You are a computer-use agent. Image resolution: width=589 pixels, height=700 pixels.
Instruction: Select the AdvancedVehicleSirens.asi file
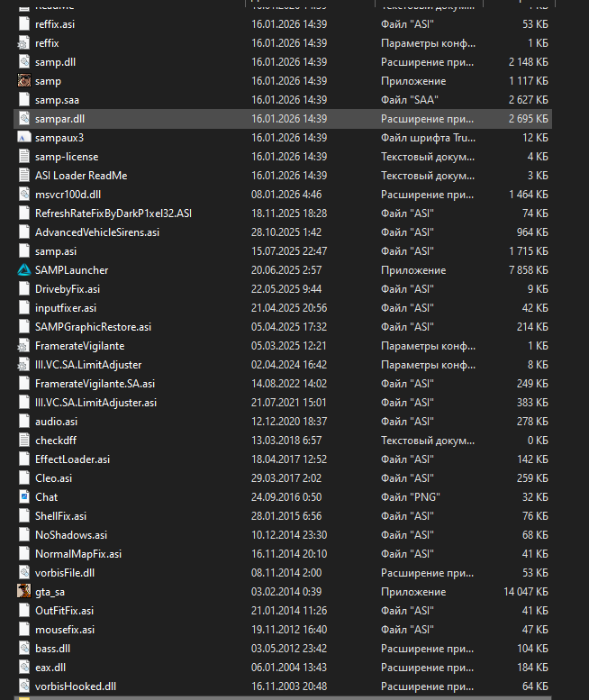pyautogui.click(x=96, y=232)
